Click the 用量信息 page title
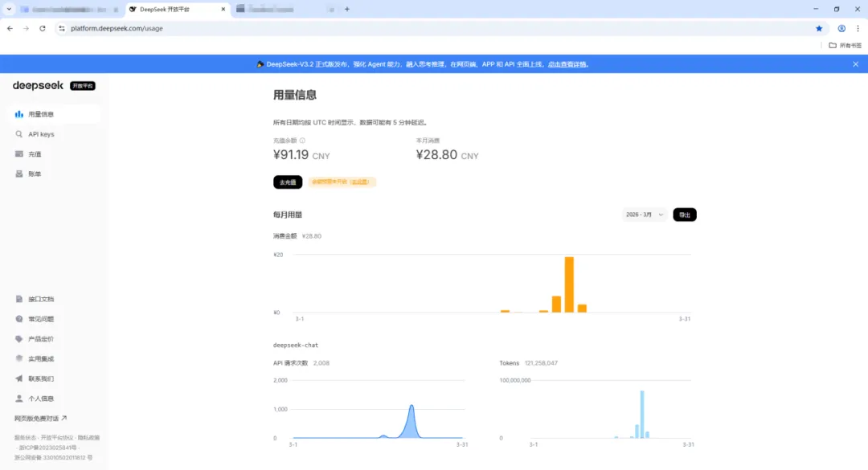 [x=294, y=96]
